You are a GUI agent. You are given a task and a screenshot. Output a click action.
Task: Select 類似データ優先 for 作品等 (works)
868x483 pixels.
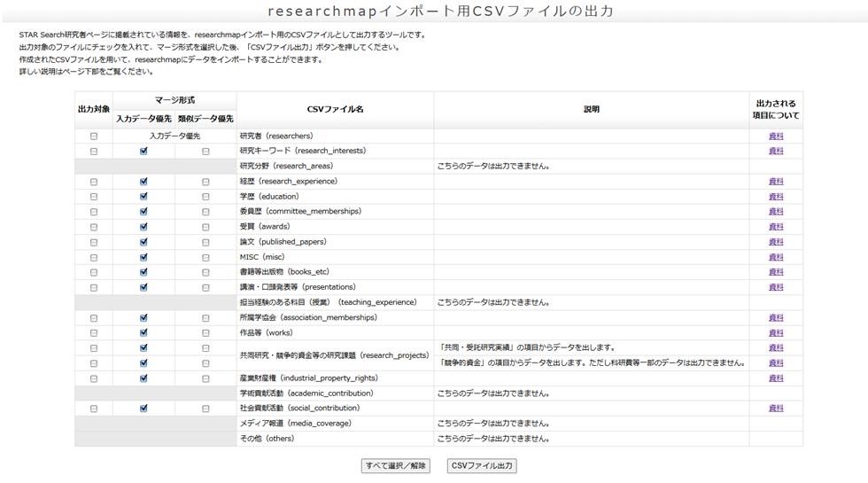[205, 332]
